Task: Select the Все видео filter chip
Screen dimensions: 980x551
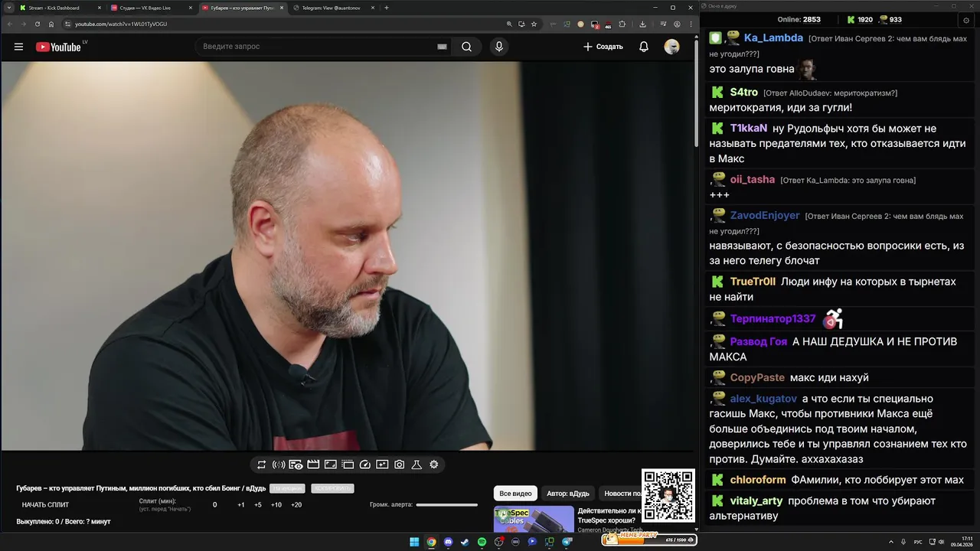Action: click(515, 494)
